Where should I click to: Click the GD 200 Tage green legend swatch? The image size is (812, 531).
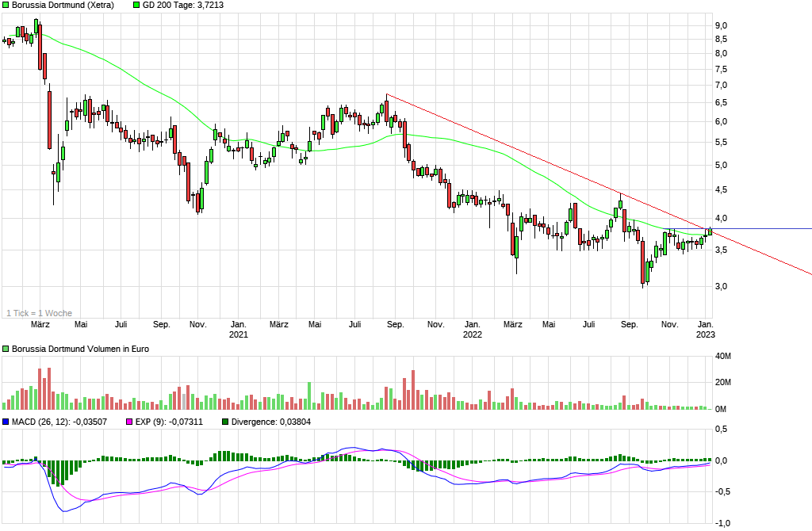tap(136, 6)
